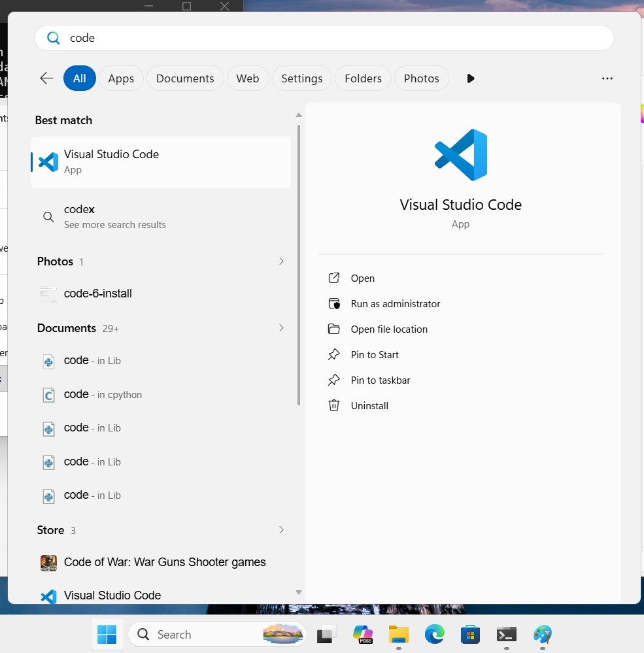Open Visual Studio Code store result at bottom
This screenshot has width=644, height=653.
tap(161, 595)
